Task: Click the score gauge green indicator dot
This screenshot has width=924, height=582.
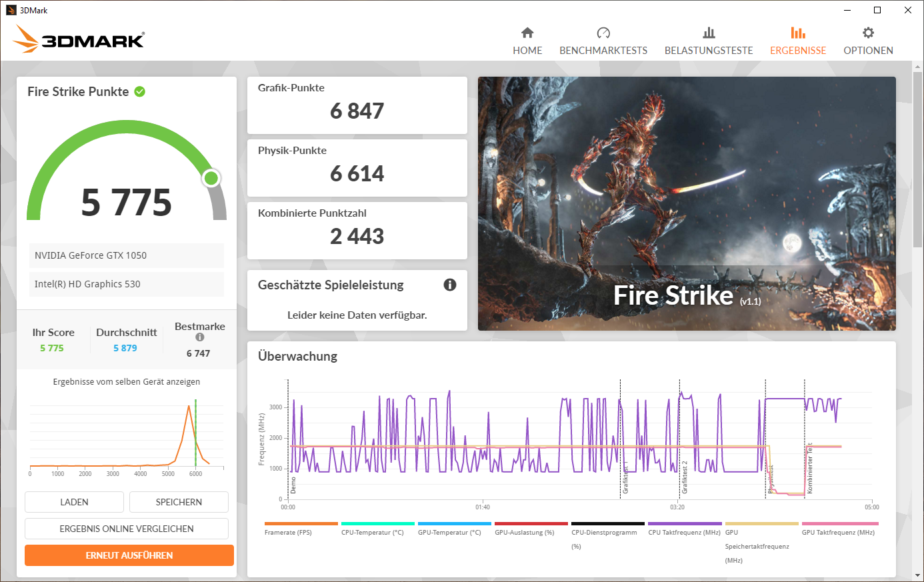Action: tap(211, 178)
